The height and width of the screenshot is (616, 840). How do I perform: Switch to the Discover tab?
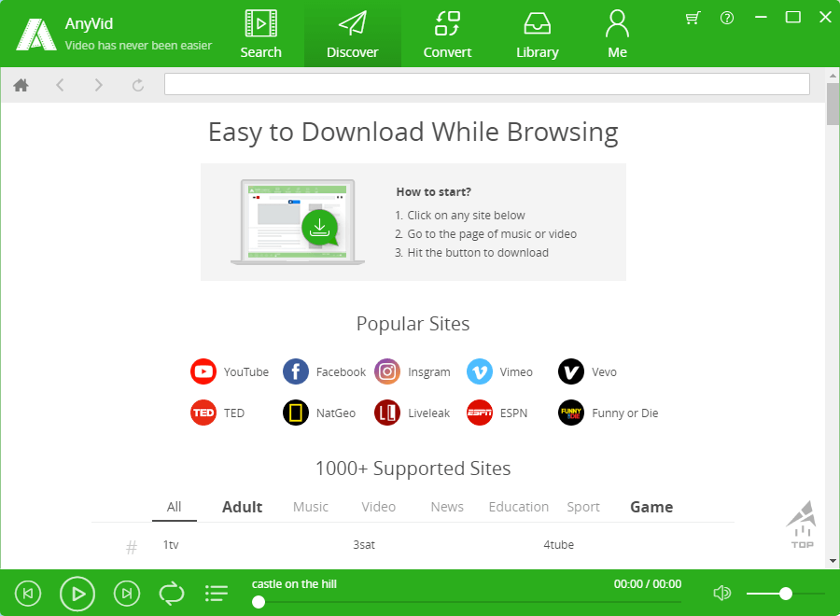coord(353,35)
